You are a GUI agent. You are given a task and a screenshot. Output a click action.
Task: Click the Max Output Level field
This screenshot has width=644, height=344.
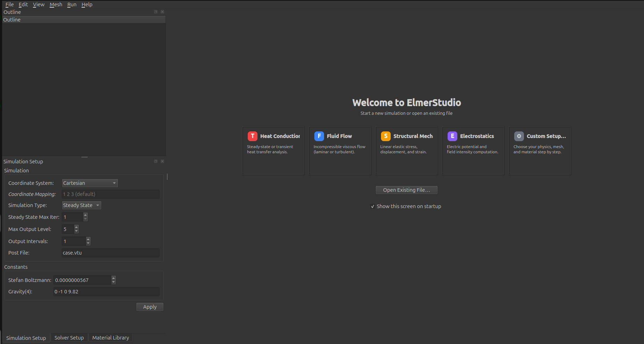point(68,229)
